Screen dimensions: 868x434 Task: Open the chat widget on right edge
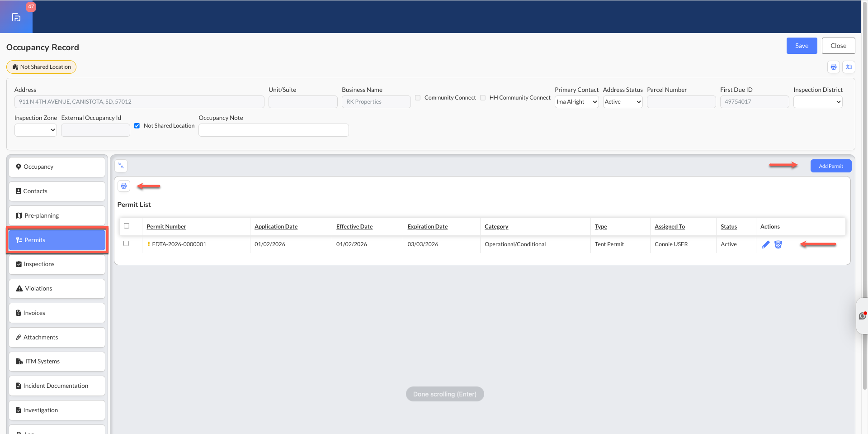click(x=863, y=316)
